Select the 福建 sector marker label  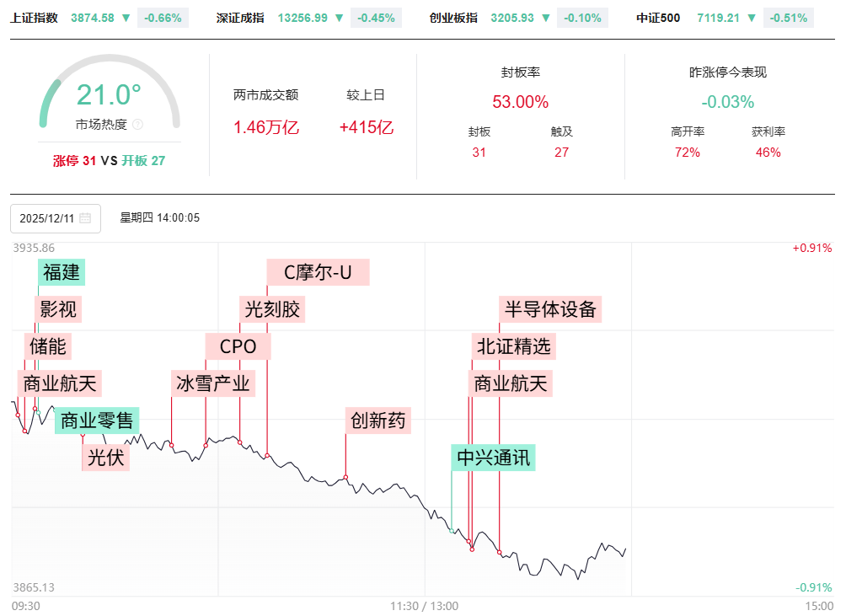tap(62, 272)
